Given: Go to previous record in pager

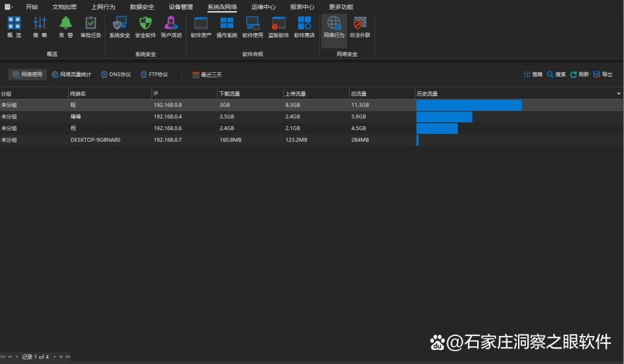Looking at the screenshot, I should [x=16, y=357].
